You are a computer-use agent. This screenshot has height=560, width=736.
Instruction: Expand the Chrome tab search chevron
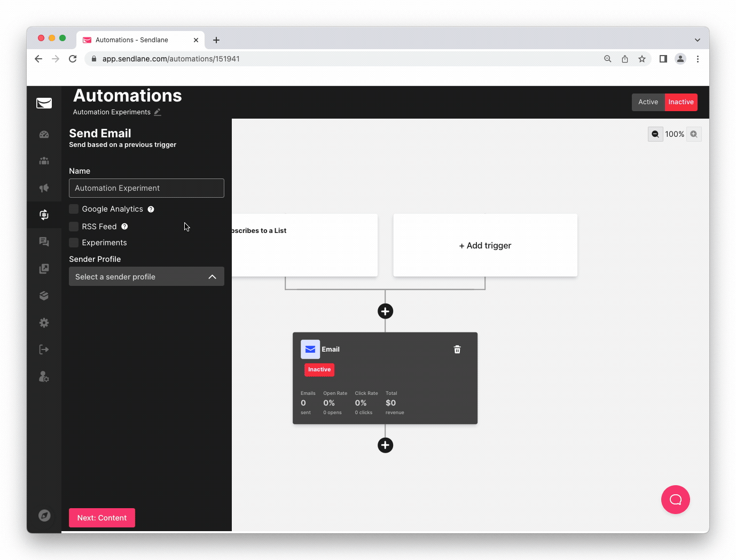[698, 40]
